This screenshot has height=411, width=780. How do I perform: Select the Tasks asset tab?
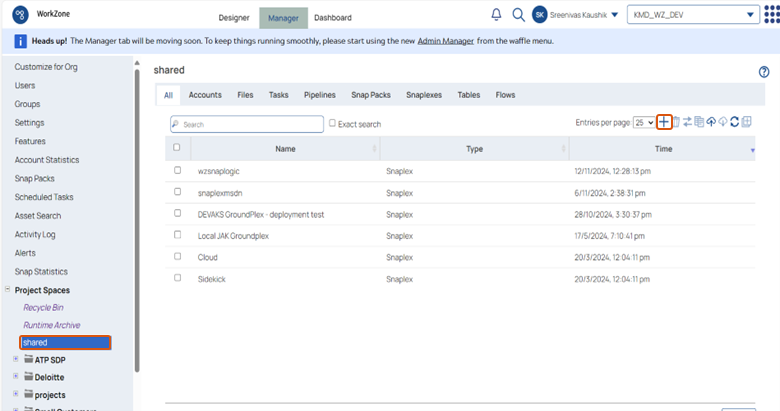pos(279,95)
